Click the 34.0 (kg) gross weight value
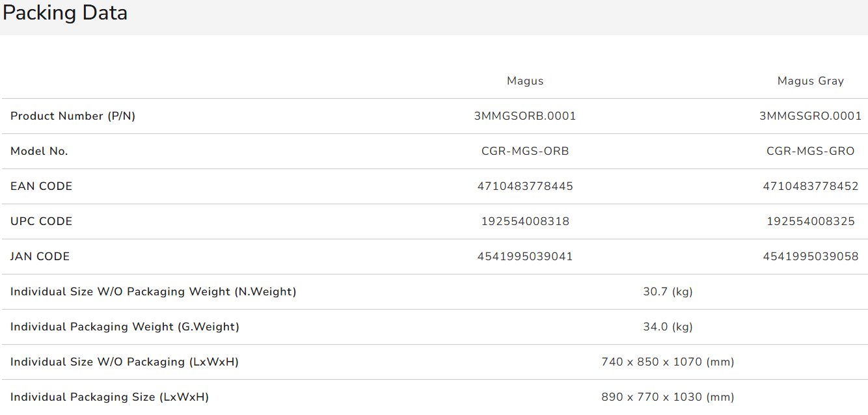The width and height of the screenshot is (868, 415). 668,327
